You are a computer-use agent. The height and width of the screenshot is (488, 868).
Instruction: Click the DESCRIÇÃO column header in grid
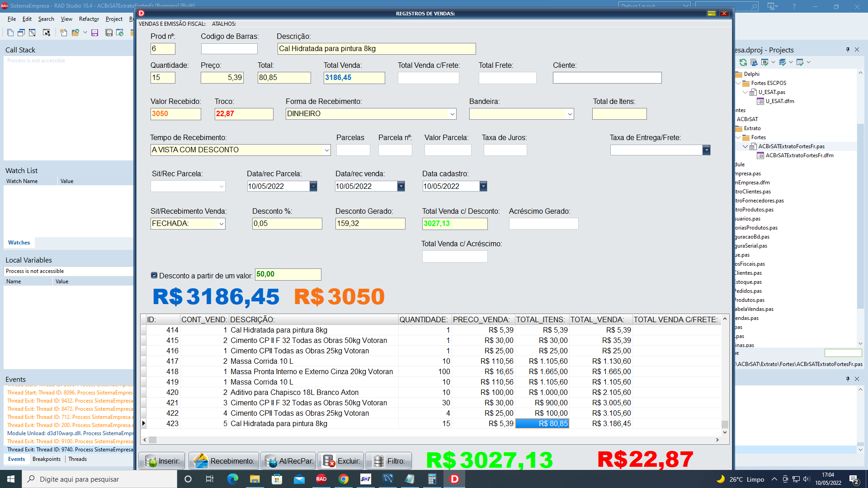pyautogui.click(x=313, y=319)
